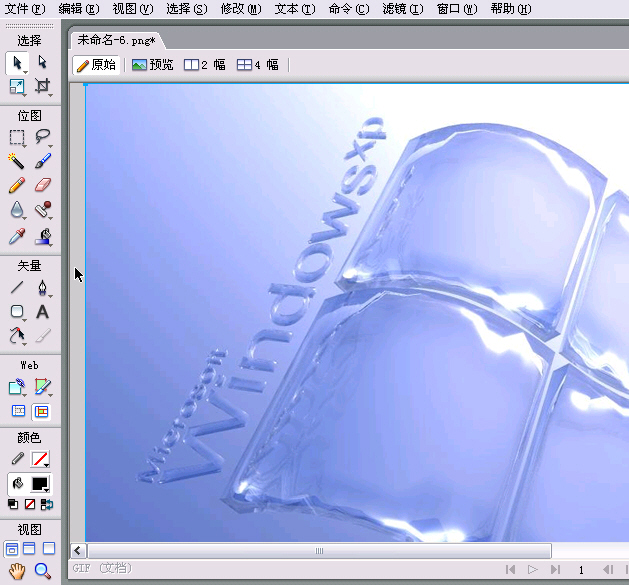Click the fill color bucket icon
Image resolution: width=629 pixels, height=585 pixels.
(x=18, y=483)
